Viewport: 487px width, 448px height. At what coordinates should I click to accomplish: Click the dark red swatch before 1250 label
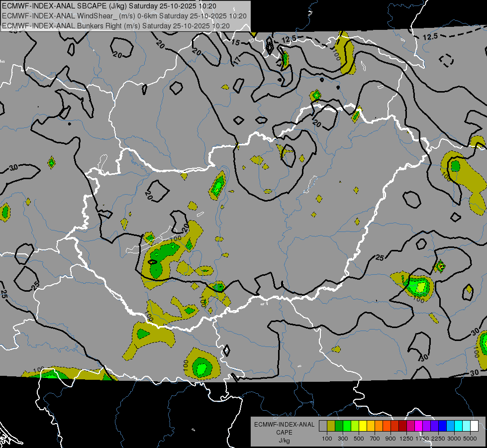tap(402, 426)
